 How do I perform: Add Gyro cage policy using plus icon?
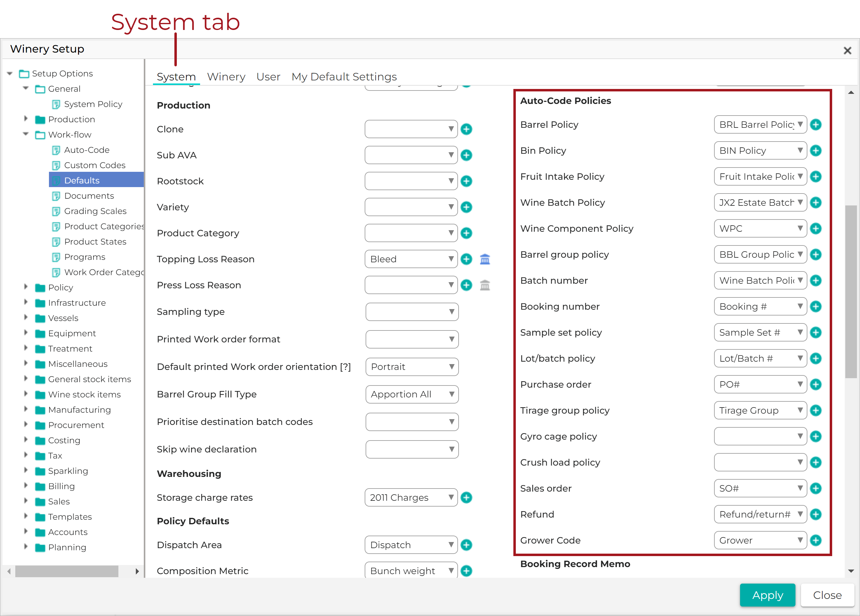click(815, 437)
